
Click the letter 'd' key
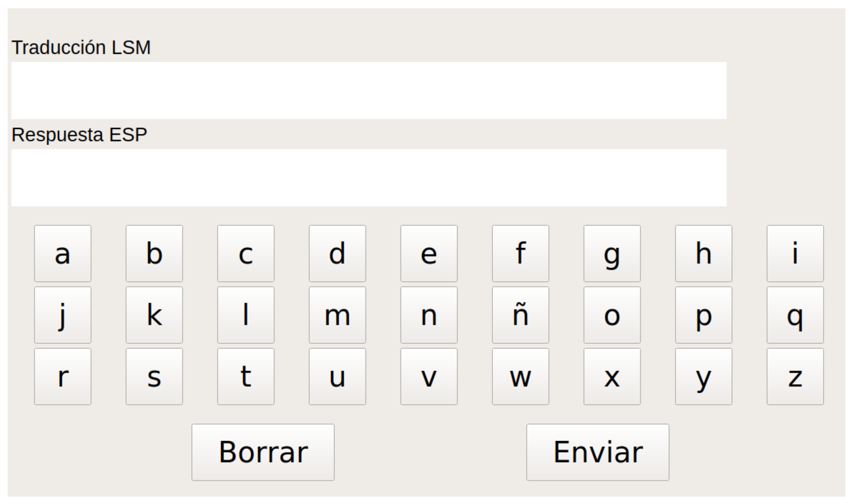337,254
